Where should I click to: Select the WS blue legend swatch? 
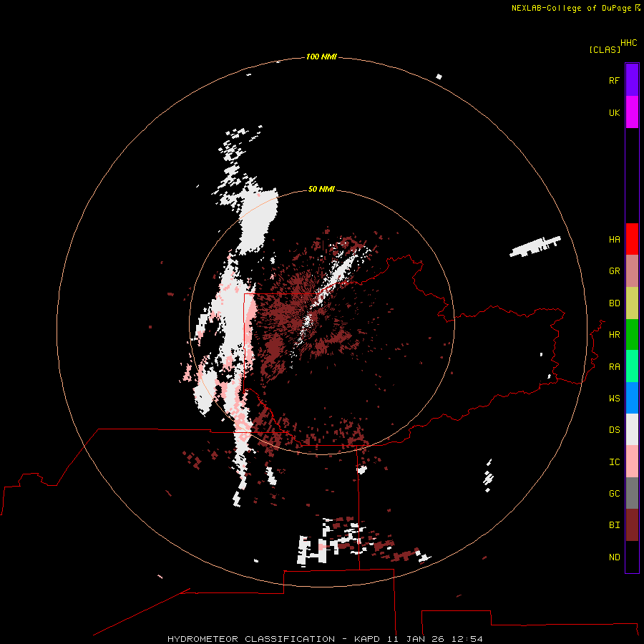tap(632, 398)
